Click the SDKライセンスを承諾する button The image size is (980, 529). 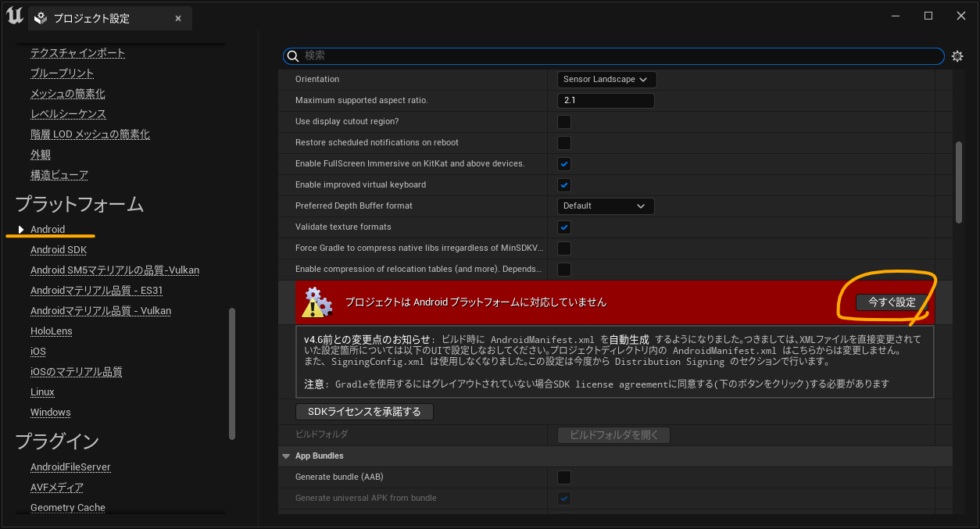coord(364,411)
